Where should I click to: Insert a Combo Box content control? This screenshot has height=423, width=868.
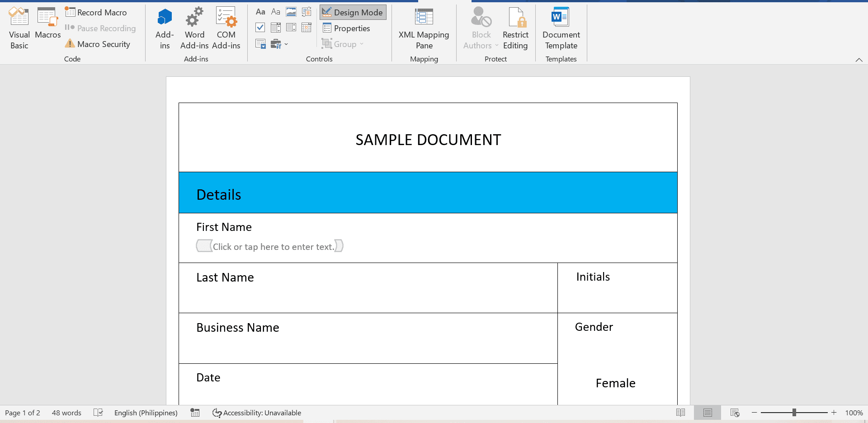pyautogui.click(x=276, y=28)
